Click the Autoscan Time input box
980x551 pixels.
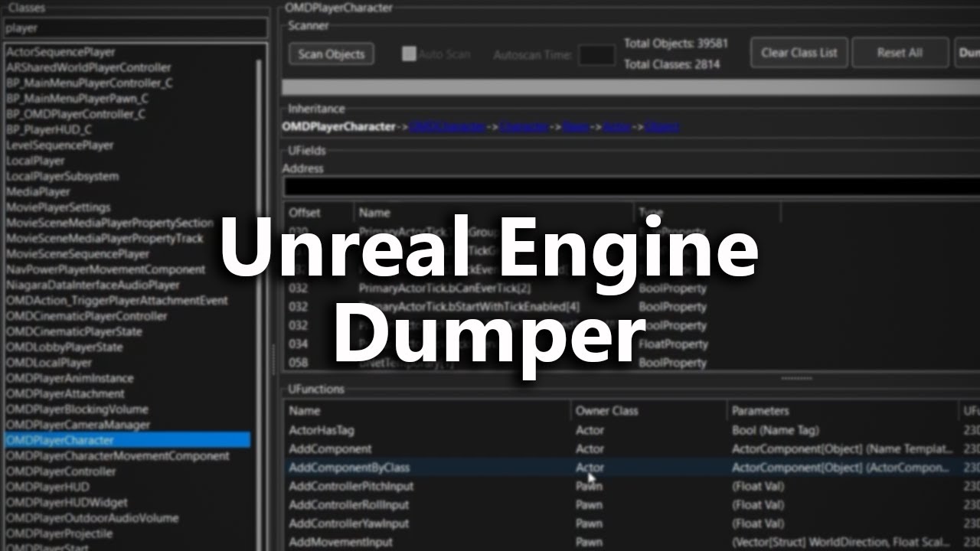[596, 55]
